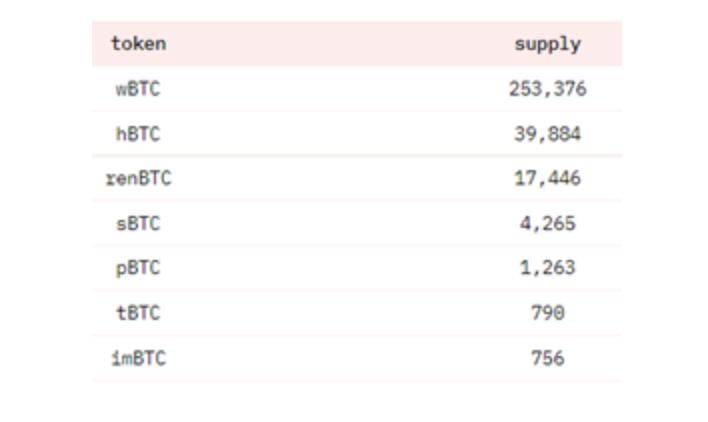This screenshot has height=422, width=708.
Task: Click the 253,376 supply value
Action: click(547, 89)
